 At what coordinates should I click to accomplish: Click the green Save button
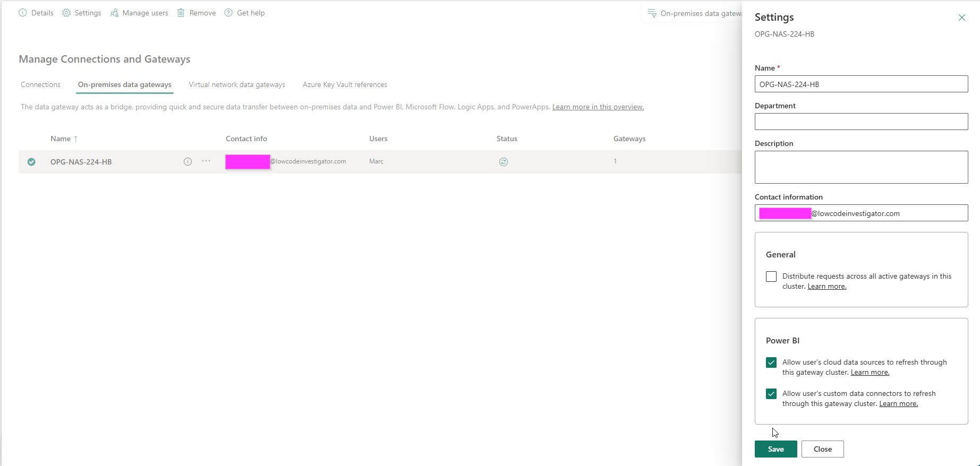[776, 449]
